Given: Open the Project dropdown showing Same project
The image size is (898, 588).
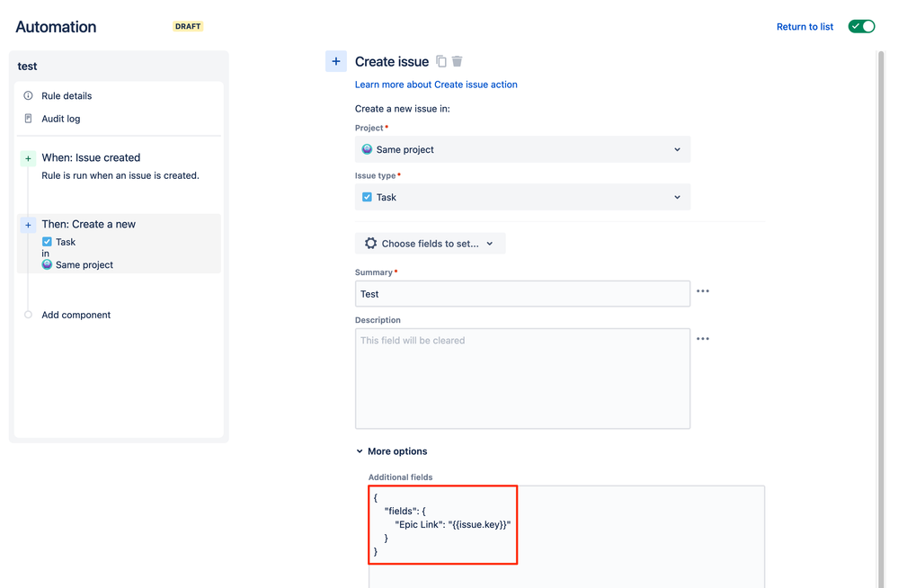Looking at the screenshot, I should [522, 149].
